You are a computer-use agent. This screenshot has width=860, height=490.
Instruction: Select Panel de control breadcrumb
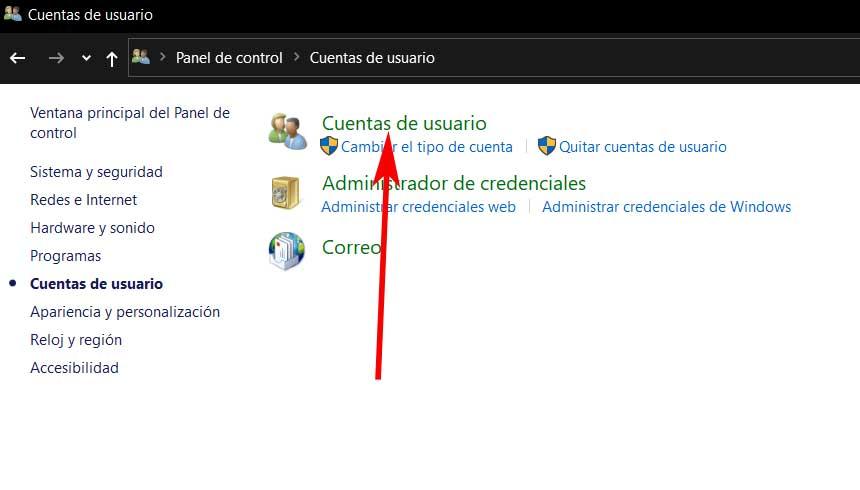(229, 58)
